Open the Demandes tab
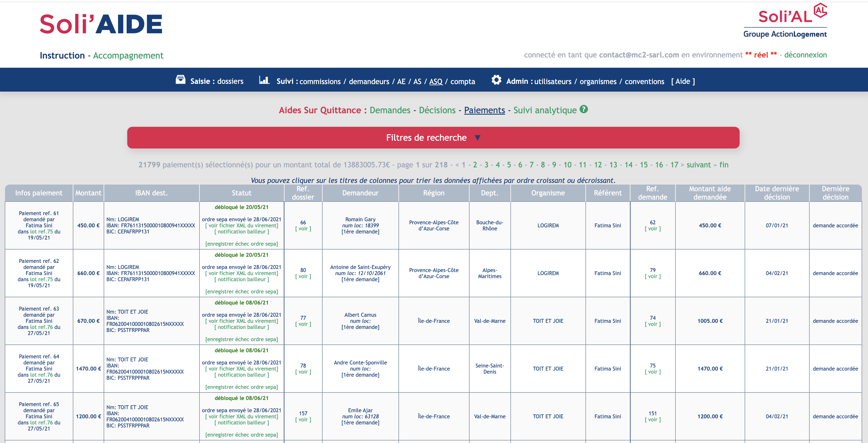Viewport: 868px width, 443px height. tap(390, 110)
